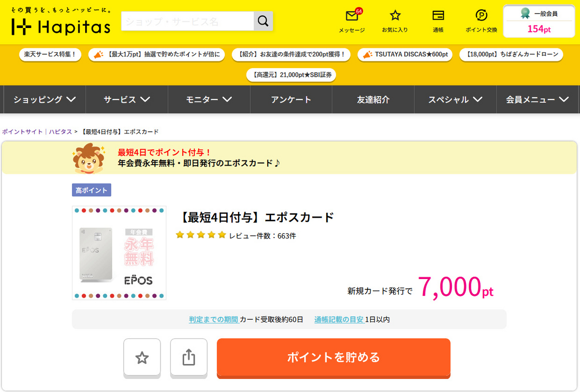Open Messages envelope icon
Screen dimensions: 580x392
(x=352, y=15)
